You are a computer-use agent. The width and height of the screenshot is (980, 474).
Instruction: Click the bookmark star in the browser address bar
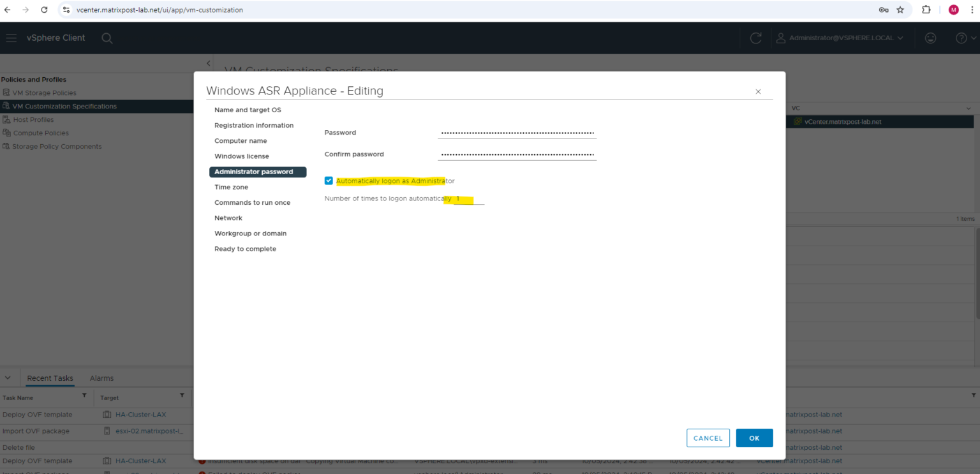tap(900, 10)
